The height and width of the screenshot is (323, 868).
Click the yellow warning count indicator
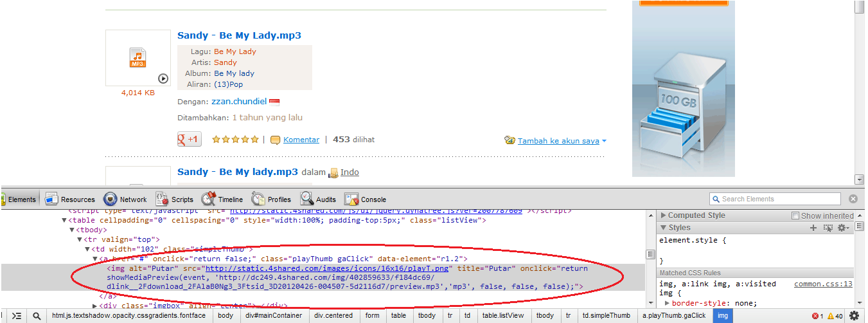(835, 316)
